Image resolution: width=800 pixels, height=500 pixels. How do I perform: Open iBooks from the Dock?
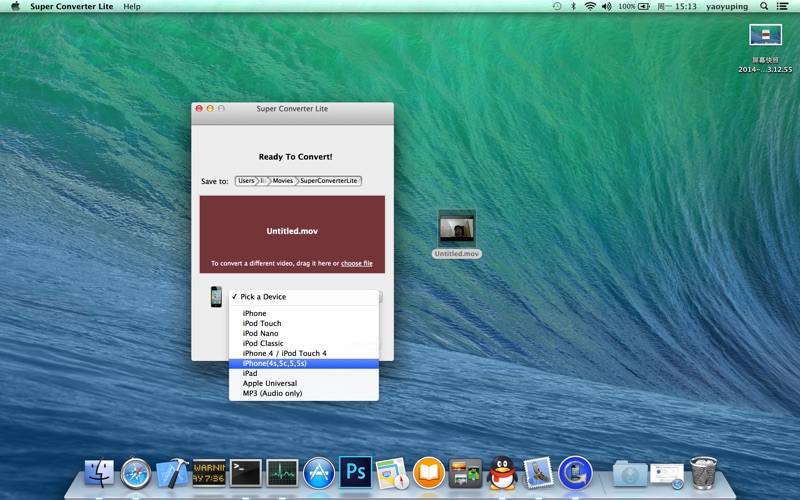pos(429,473)
